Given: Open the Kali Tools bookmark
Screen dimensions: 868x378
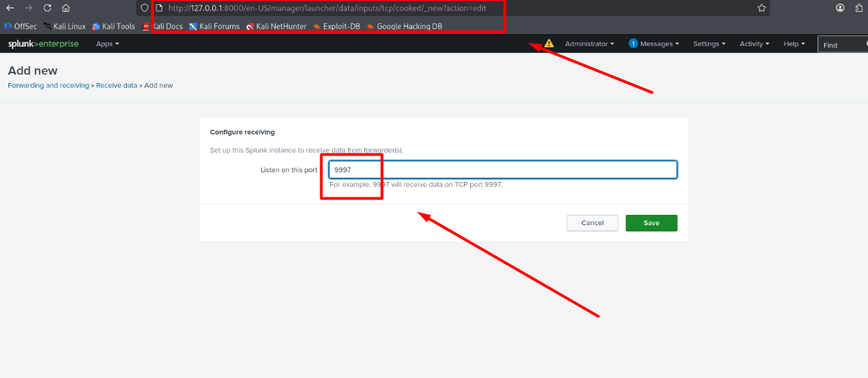Looking at the screenshot, I should [x=113, y=27].
